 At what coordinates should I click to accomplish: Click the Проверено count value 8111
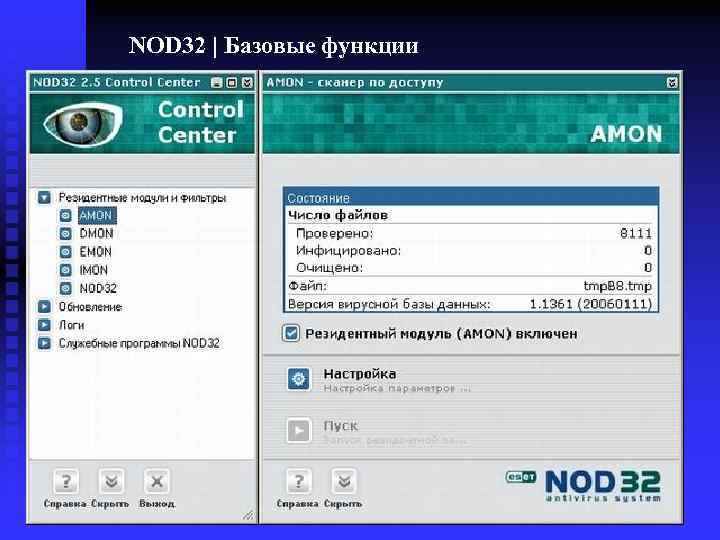[x=636, y=233]
